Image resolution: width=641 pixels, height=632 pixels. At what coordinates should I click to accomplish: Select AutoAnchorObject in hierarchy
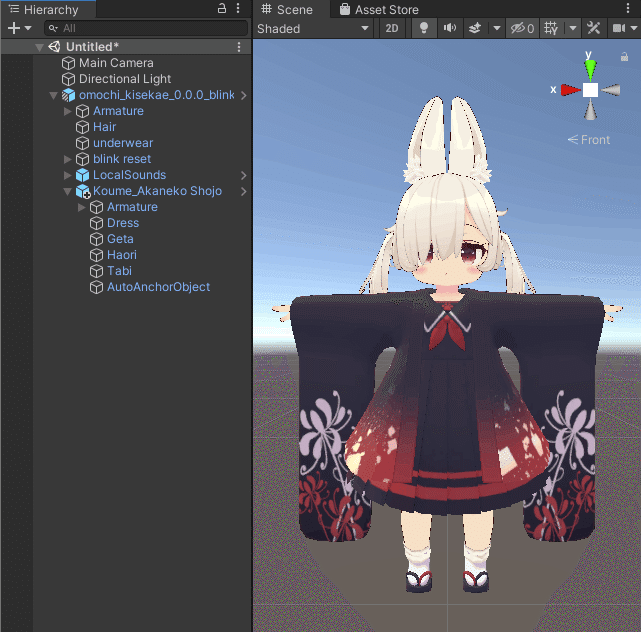(x=158, y=287)
